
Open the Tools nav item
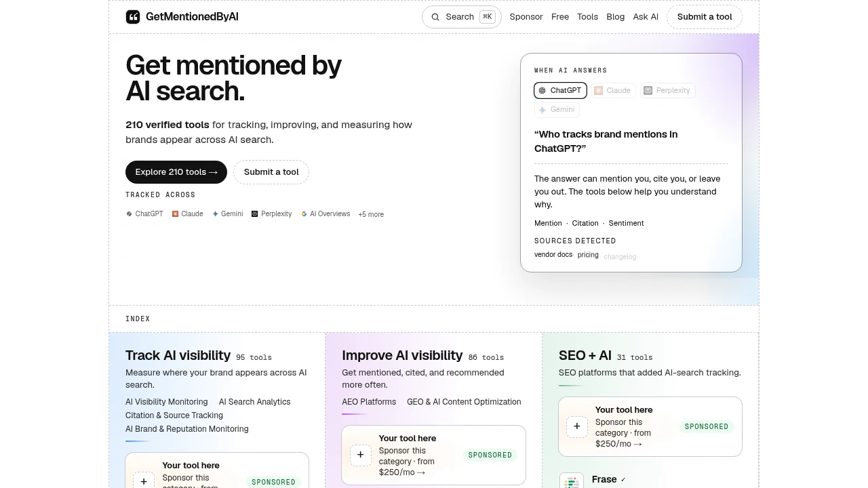point(588,17)
